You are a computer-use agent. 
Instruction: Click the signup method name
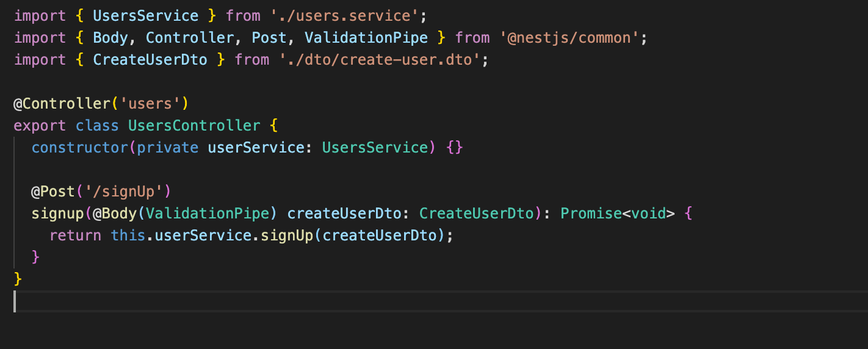click(x=57, y=213)
